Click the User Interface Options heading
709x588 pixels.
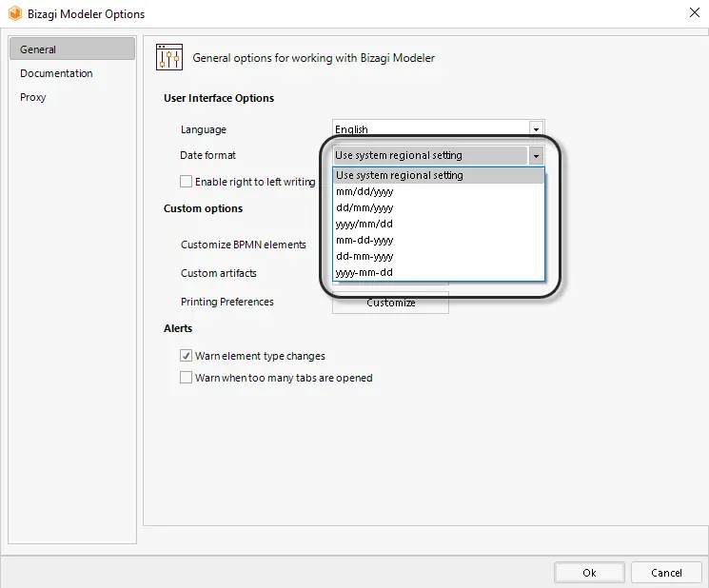click(x=219, y=98)
